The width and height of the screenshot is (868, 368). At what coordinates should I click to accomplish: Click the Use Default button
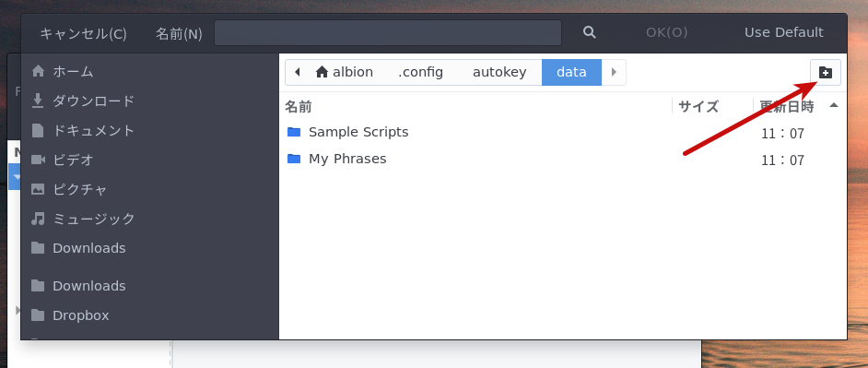tap(784, 32)
